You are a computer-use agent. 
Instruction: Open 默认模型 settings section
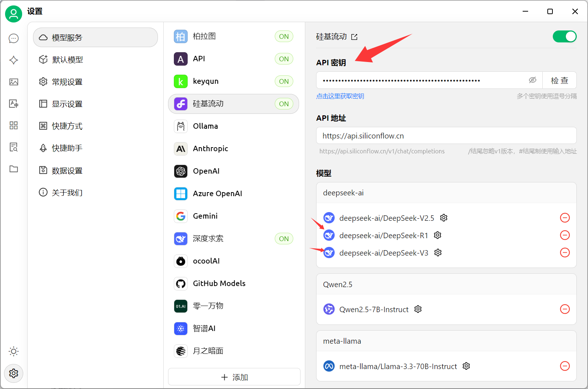coord(95,59)
